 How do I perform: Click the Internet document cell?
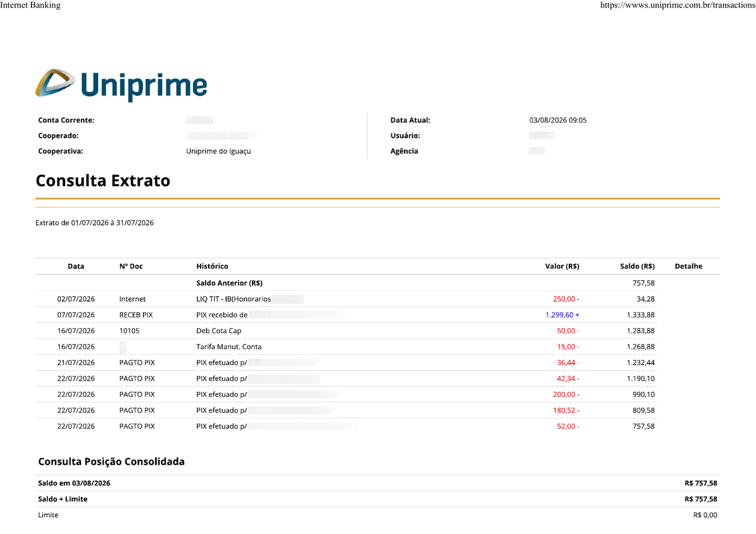click(133, 299)
